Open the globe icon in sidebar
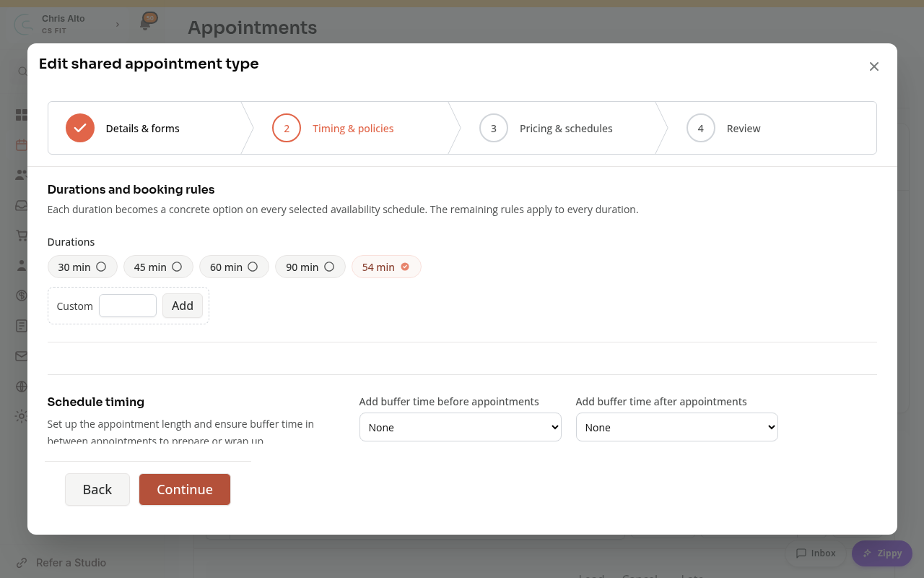Viewport: 924px width, 578px height. (x=22, y=387)
